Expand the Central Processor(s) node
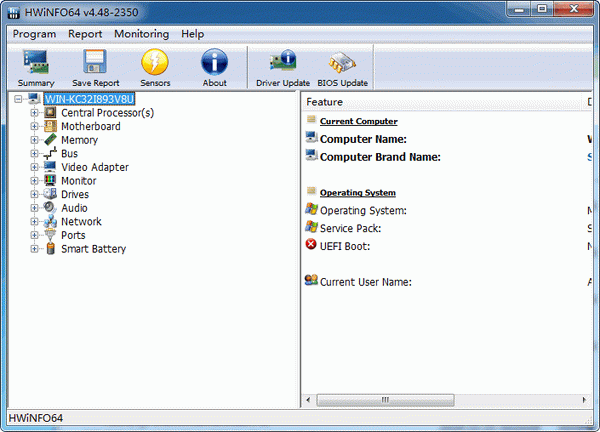The height and width of the screenshot is (432, 600). (x=35, y=113)
